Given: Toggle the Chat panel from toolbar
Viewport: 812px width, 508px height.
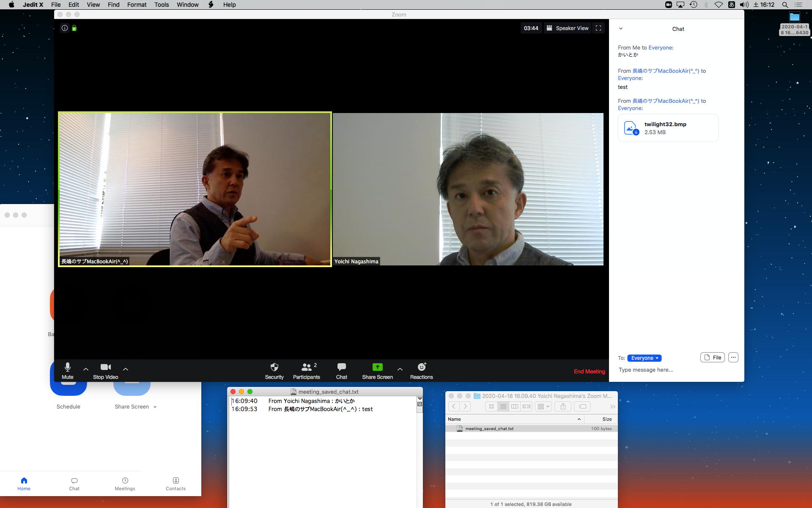Looking at the screenshot, I should (x=341, y=367).
